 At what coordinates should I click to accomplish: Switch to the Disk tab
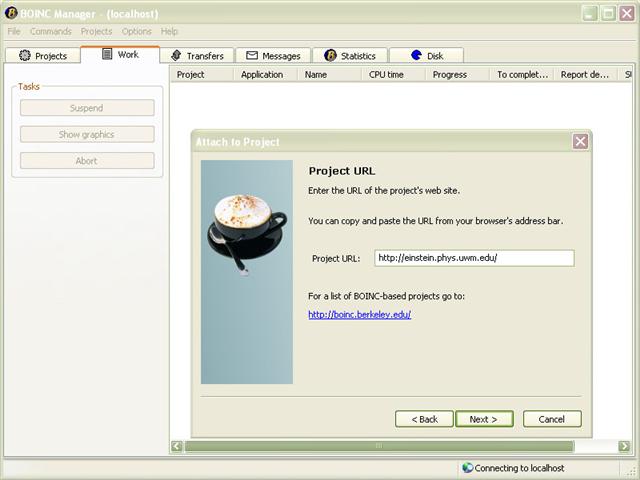(x=427, y=56)
